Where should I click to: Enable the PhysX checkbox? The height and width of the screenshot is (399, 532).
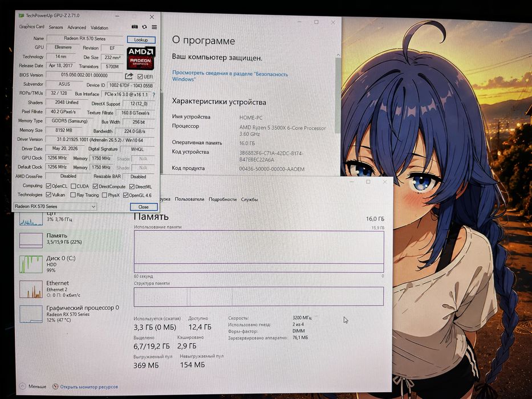[104, 195]
